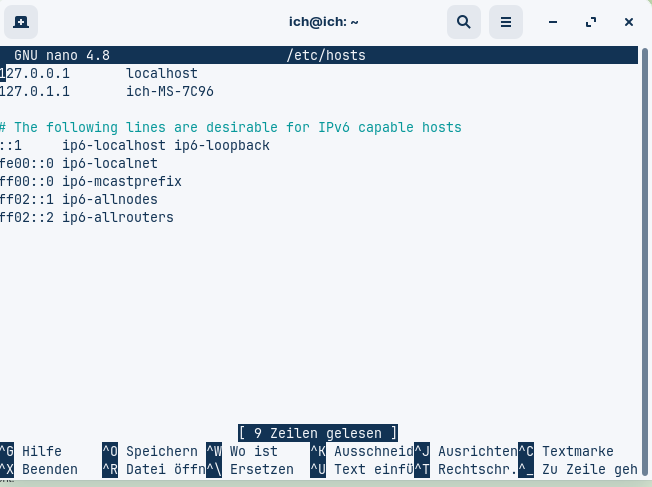The image size is (652, 487).
Task: Place cursor on the localhost entry
Action: pyautogui.click(x=162, y=73)
